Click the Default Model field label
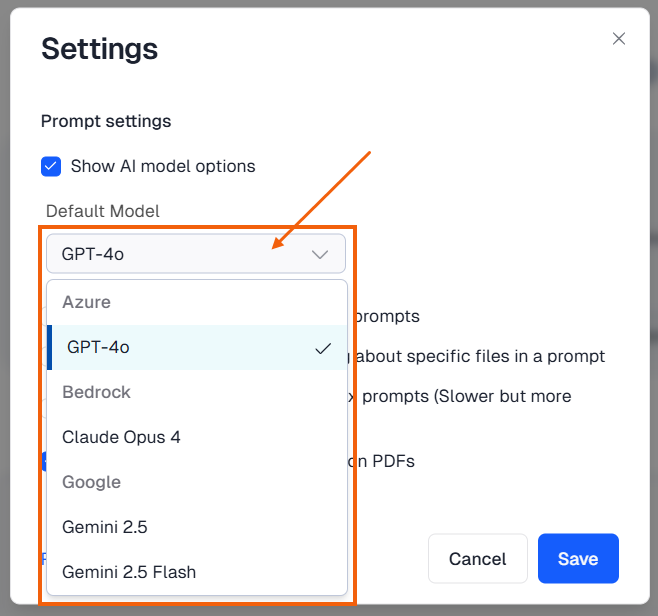Viewport: 658px width, 616px height. coord(103,211)
